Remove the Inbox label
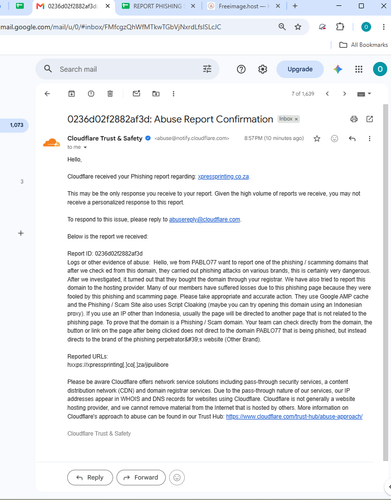This screenshot has height=500, width=391. pos(296,119)
